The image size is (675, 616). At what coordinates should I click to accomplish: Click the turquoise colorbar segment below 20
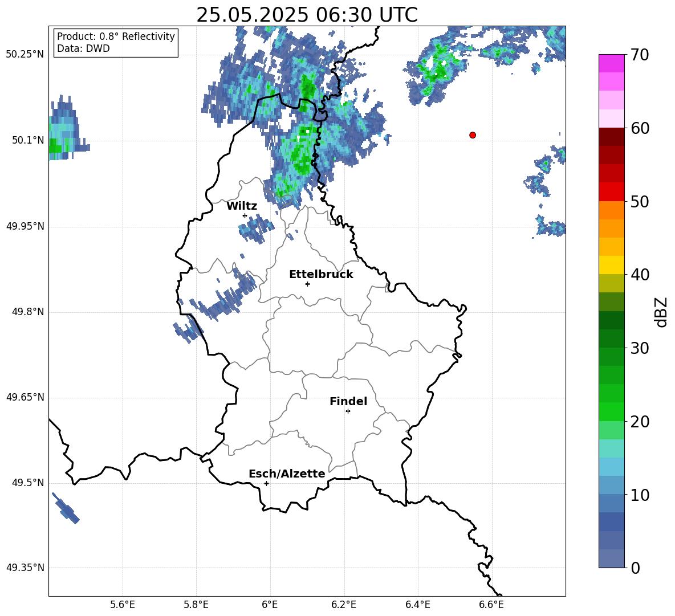pos(612,448)
